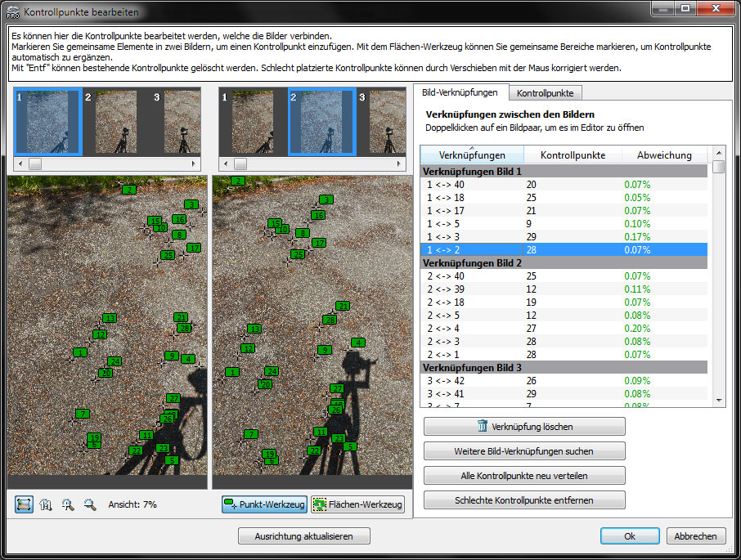Choose thumbnail 2 in left image strip

point(116,122)
